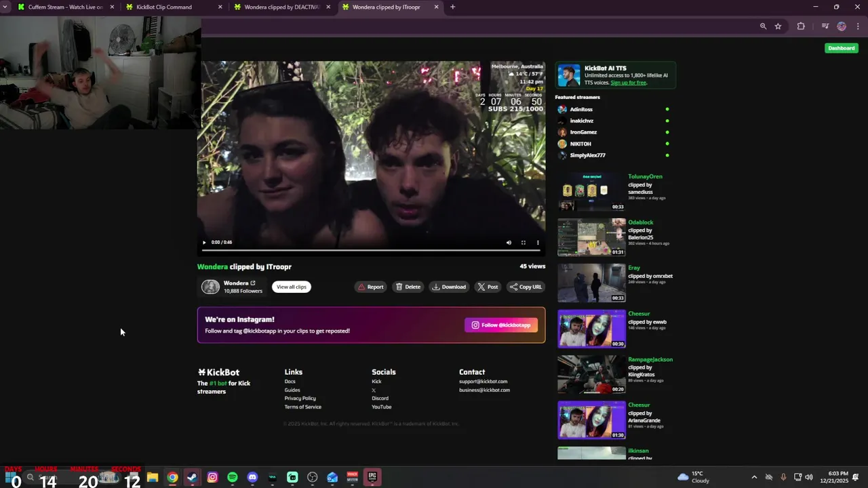Open the media control icon in toolbar
This screenshot has height=488, width=868.
point(825,26)
